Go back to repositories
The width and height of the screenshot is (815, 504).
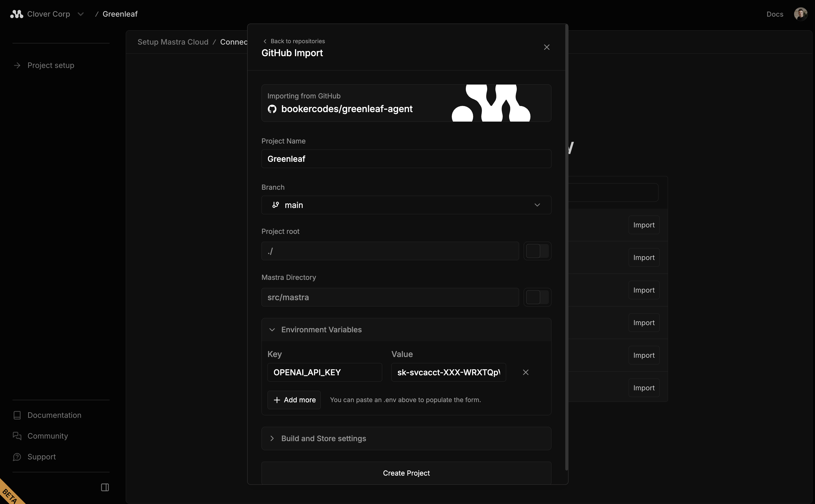294,41
